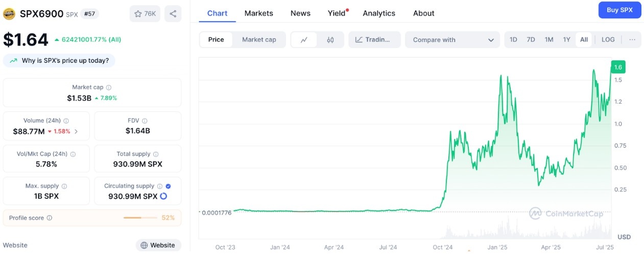Open the TradingView chart button

[374, 40]
